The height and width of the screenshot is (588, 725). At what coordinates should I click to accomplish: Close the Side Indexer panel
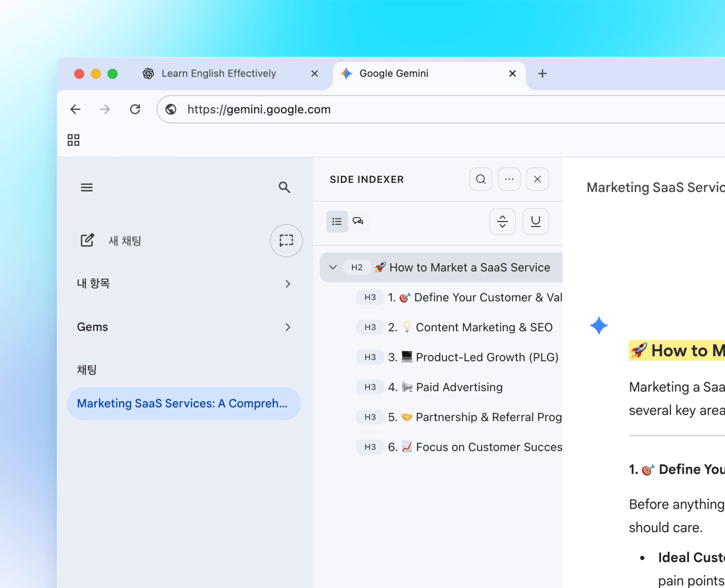click(x=537, y=179)
